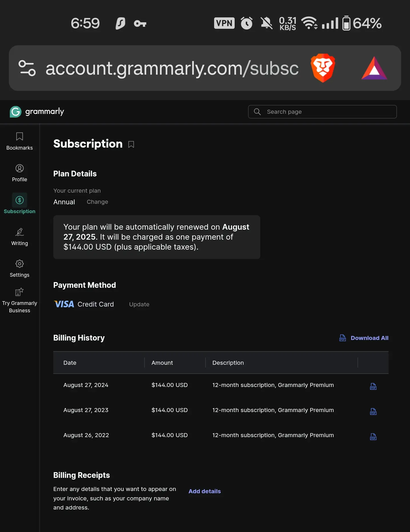
Task: Click the 2024 row's subscription description
Action: [x=273, y=385]
